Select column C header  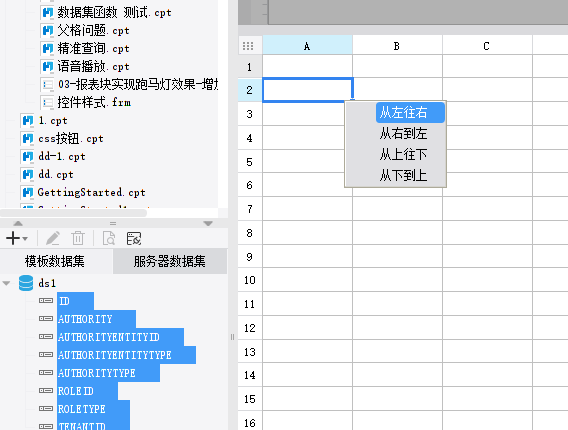[x=487, y=46]
